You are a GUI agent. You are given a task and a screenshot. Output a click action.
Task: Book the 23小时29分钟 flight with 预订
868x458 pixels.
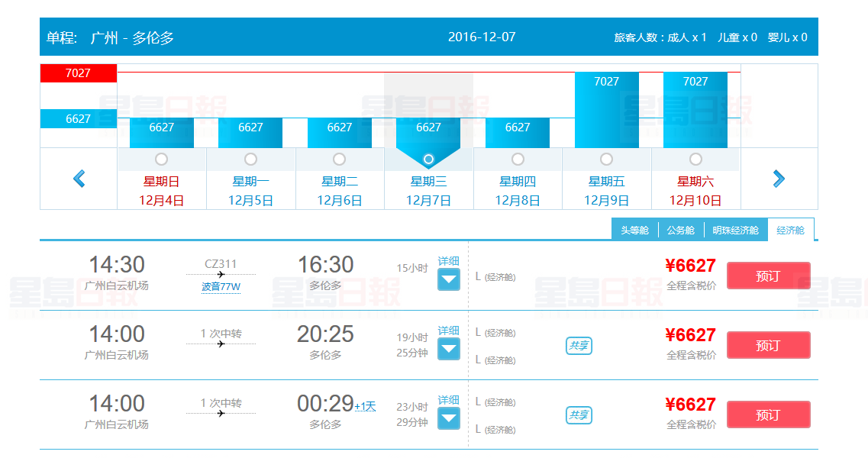(x=768, y=414)
